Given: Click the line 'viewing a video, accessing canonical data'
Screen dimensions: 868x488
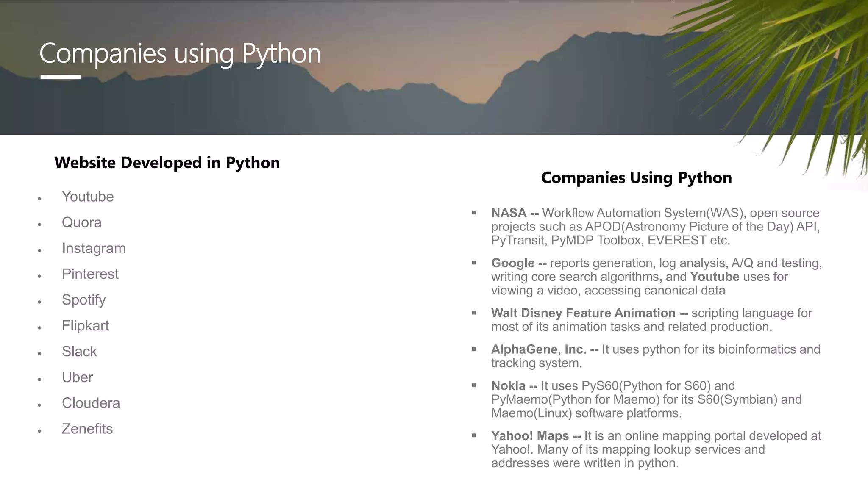Looking at the screenshot, I should tap(608, 291).
